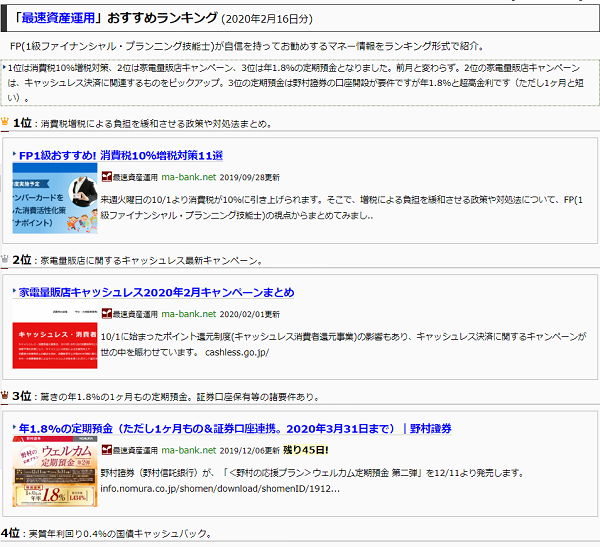Image resolution: width=600 pixels, height=547 pixels.
Task: Click ma-bank.net beside 2020/02/01更新
Action: click(189, 314)
